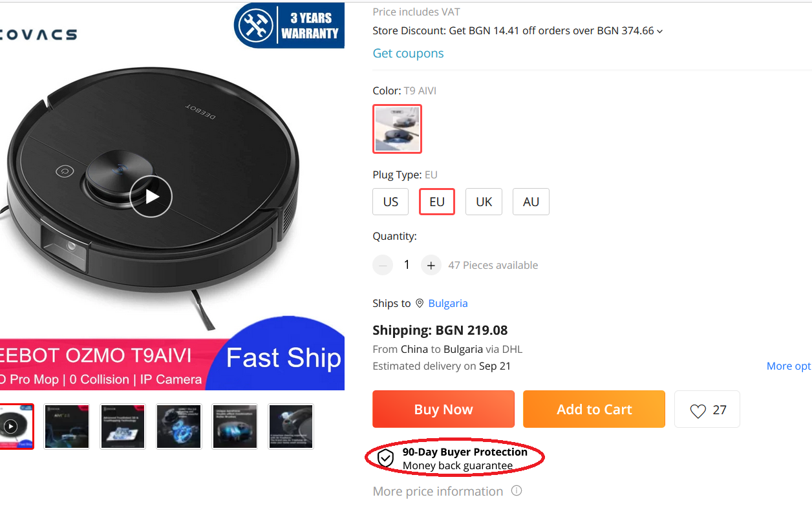Open the Get coupons link
Image resolution: width=812 pixels, height=506 pixels.
(408, 53)
